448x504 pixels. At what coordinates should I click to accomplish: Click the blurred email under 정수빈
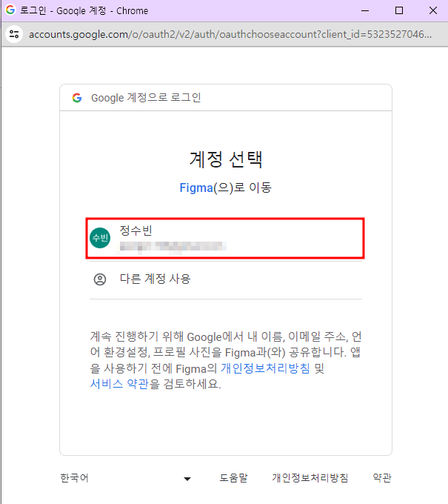coord(173,247)
